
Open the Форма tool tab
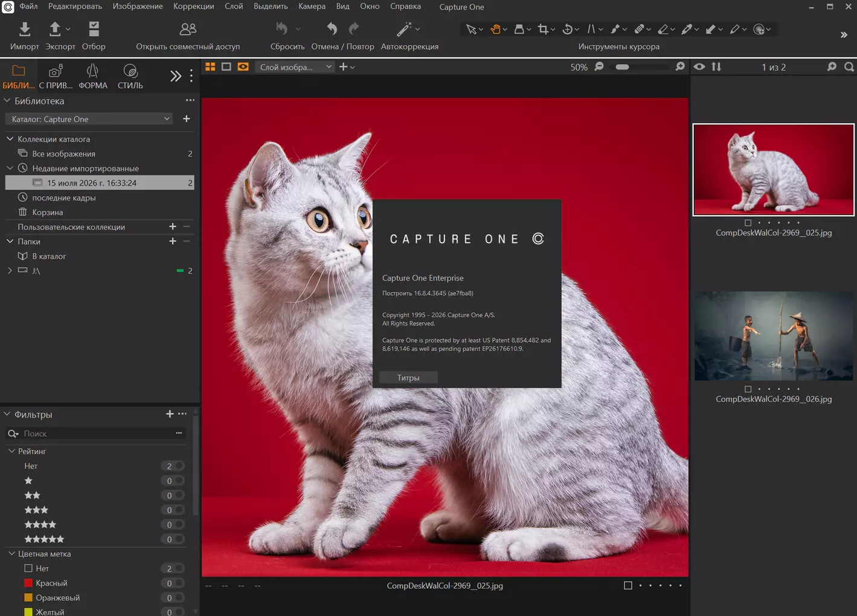(x=92, y=77)
